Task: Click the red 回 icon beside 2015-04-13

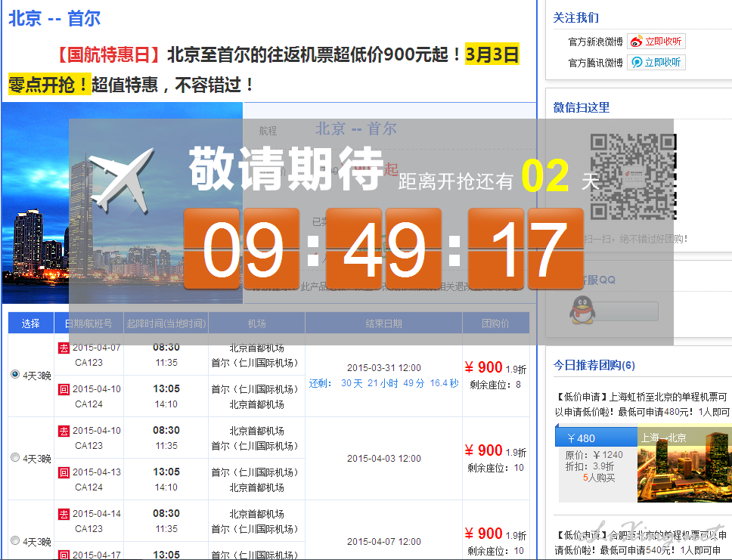Action: point(64,472)
